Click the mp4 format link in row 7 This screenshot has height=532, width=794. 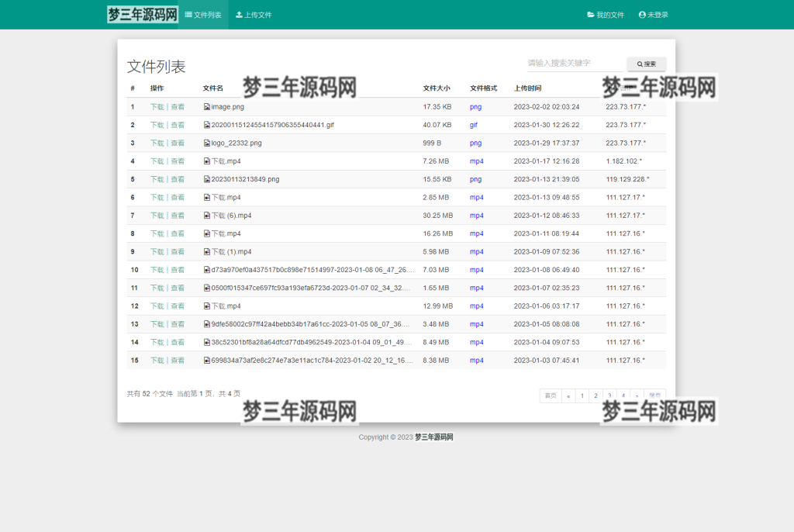click(x=477, y=216)
